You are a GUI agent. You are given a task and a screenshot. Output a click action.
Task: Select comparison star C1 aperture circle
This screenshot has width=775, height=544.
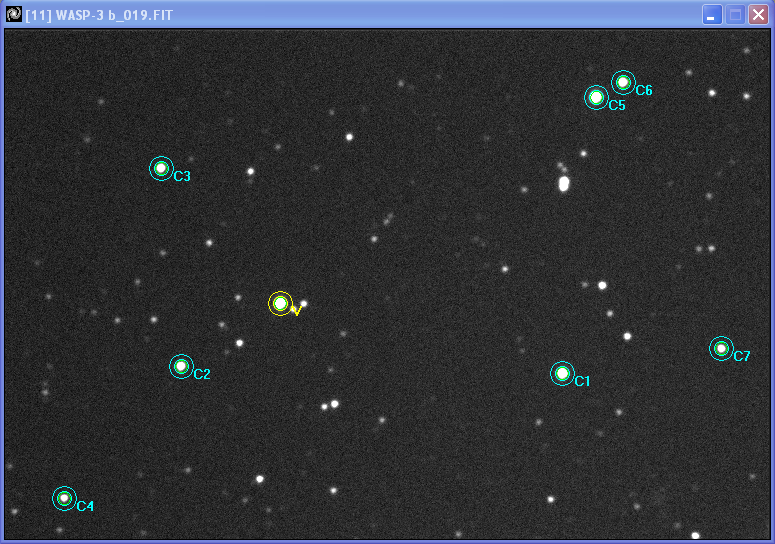[x=562, y=373]
